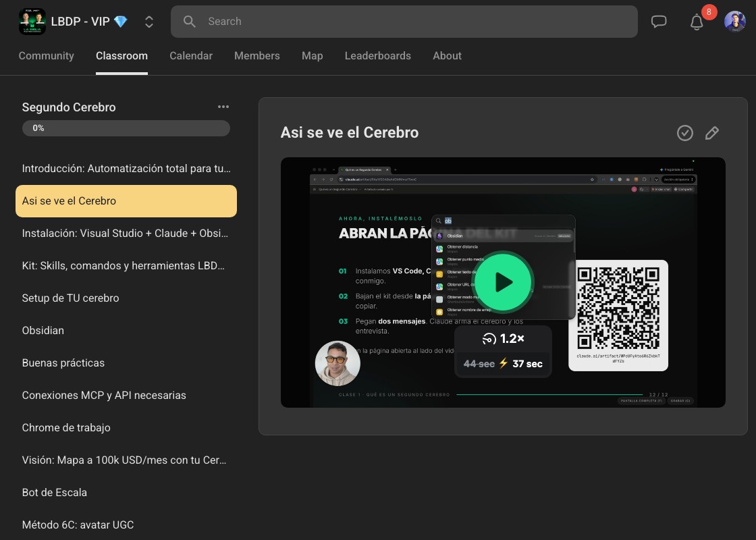Open the 'Buenas prácticas' lesson
The image size is (756, 540).
point(126,362)
